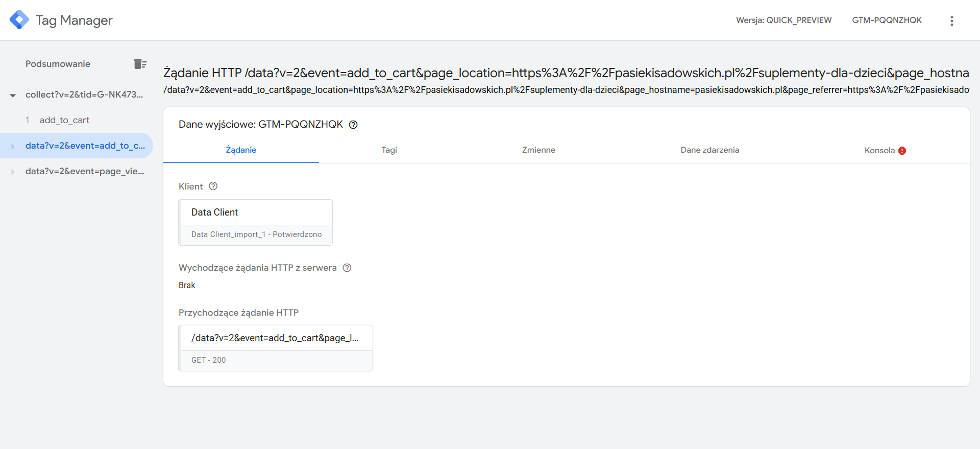This screenshot has height=449, width=980.
Task: Open the incoming /data?v=2&event=add_to_cart request card
Action: point(276,348)
